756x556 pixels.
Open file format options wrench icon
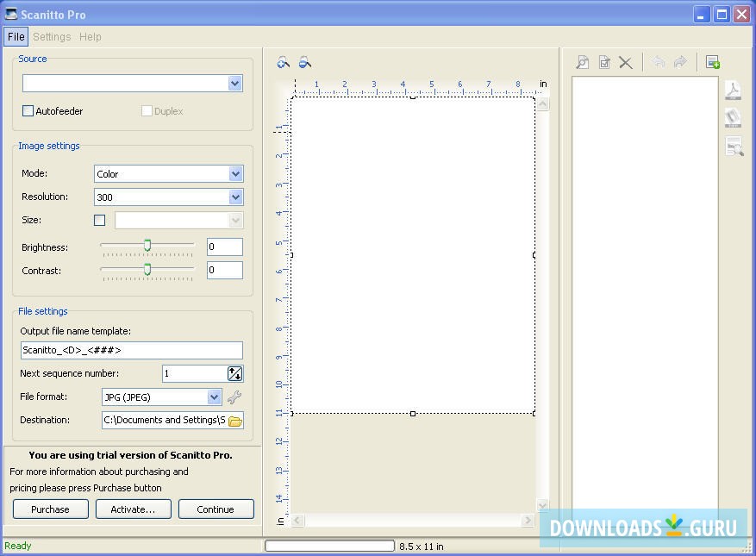pos(234,397)
